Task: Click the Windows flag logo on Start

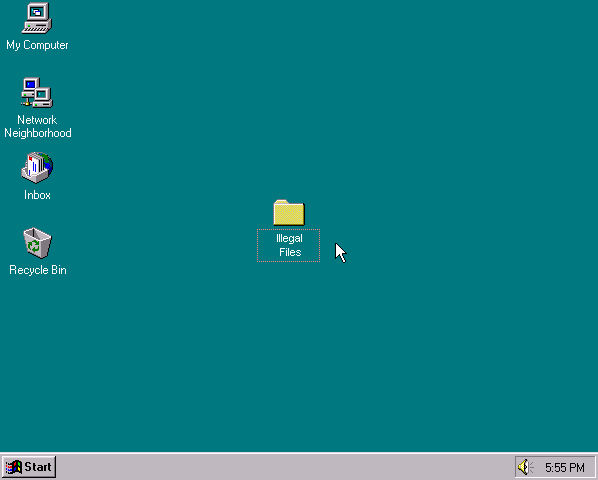Action: click(13, 467)
